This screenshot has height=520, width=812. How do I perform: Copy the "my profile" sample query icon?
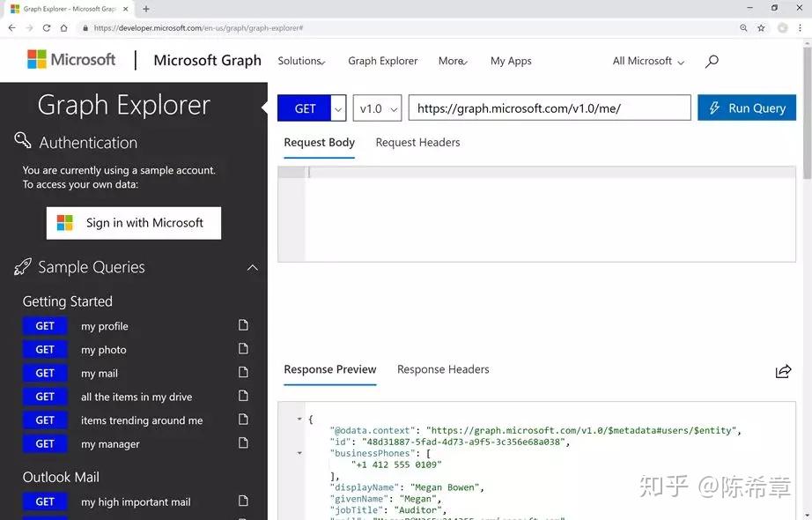click(x=243, y=325)
